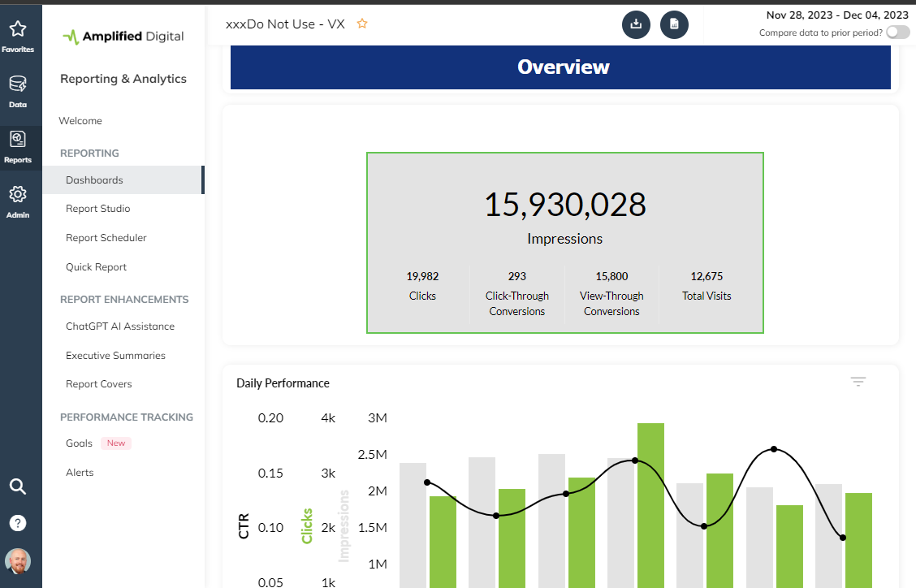Click the search magnifier icon

tap(18, 486)
